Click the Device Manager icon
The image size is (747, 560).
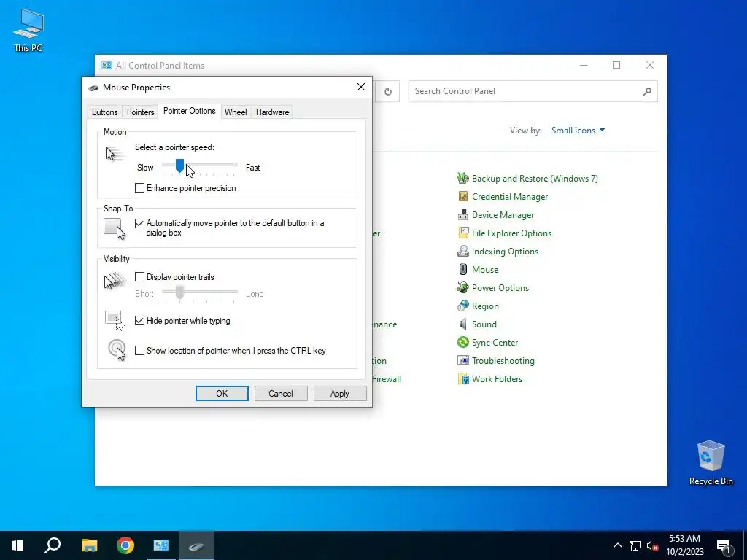point(462,215)
